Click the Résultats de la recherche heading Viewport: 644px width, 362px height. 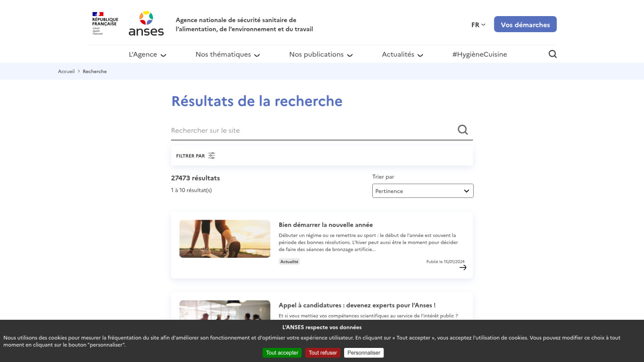257,101
